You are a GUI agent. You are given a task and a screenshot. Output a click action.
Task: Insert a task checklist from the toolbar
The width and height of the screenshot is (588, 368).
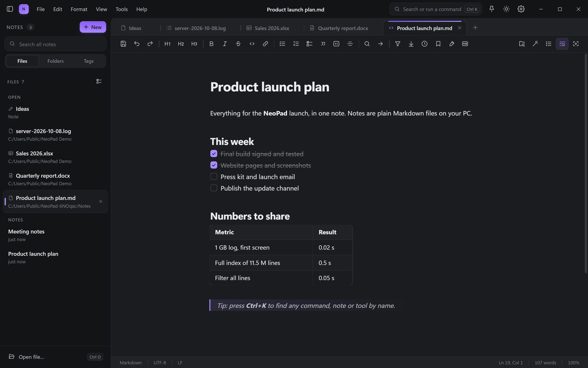(309, 44)
